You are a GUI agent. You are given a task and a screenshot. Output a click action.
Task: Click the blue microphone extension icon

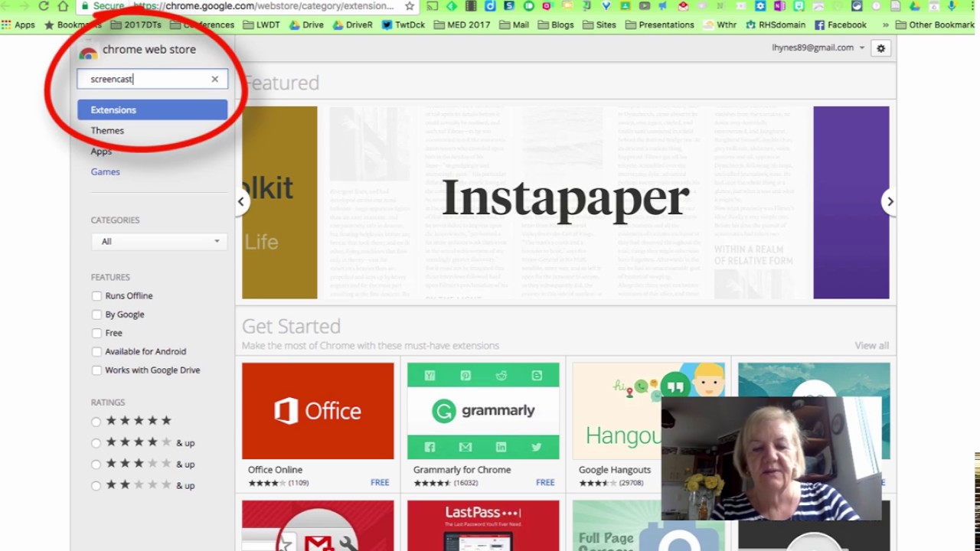coord(952,5)
